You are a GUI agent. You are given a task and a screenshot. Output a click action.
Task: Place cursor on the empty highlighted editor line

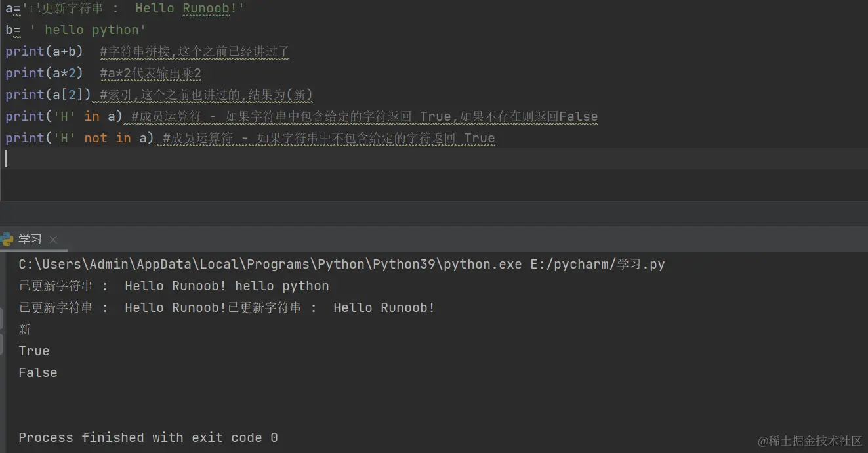[434, 159]
